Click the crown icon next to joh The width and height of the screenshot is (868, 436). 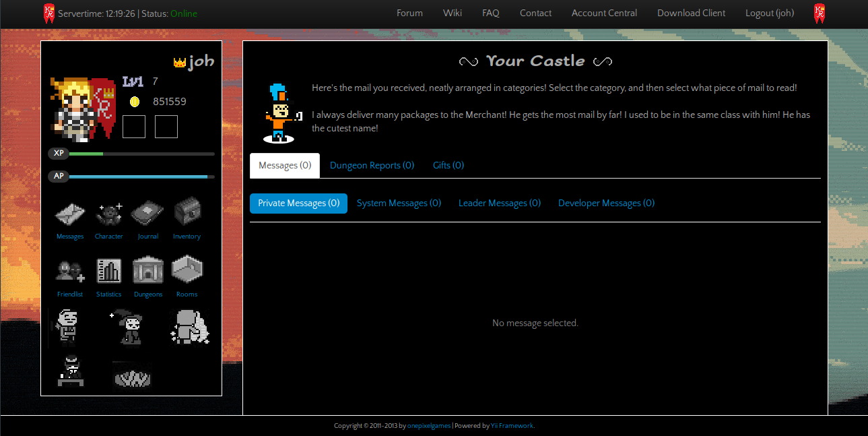(179, 63)
